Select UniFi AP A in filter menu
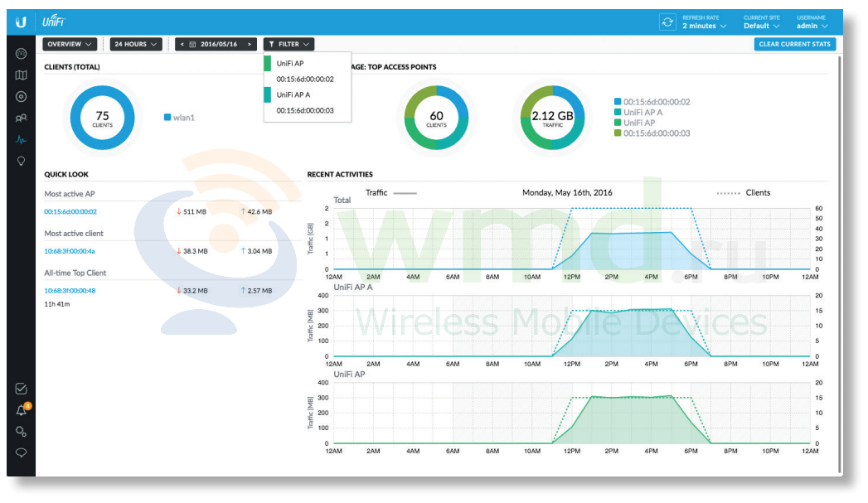The height and width of the screenshot is (503, 868). [308, 95]
